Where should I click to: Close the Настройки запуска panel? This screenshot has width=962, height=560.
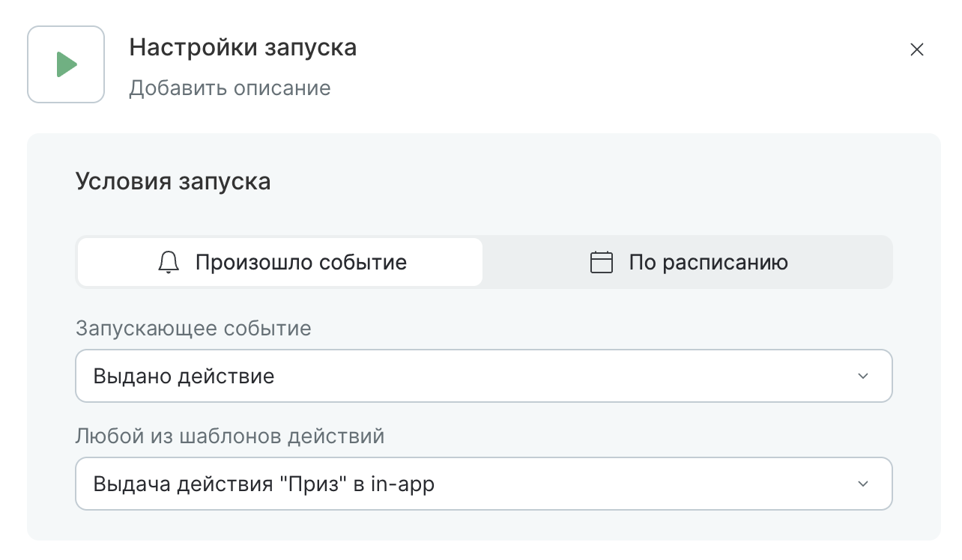pos(916,50)
